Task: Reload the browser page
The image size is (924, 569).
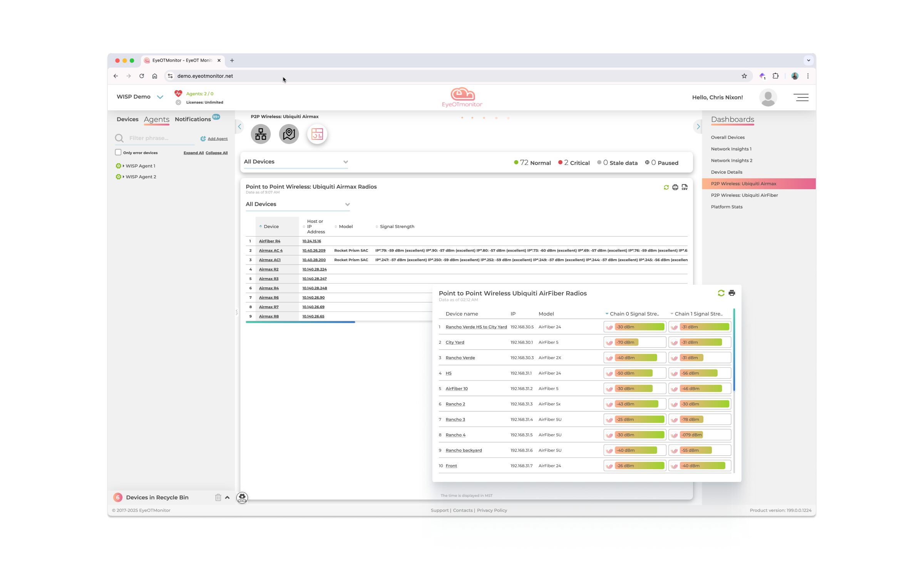Action: pos(142,76)
